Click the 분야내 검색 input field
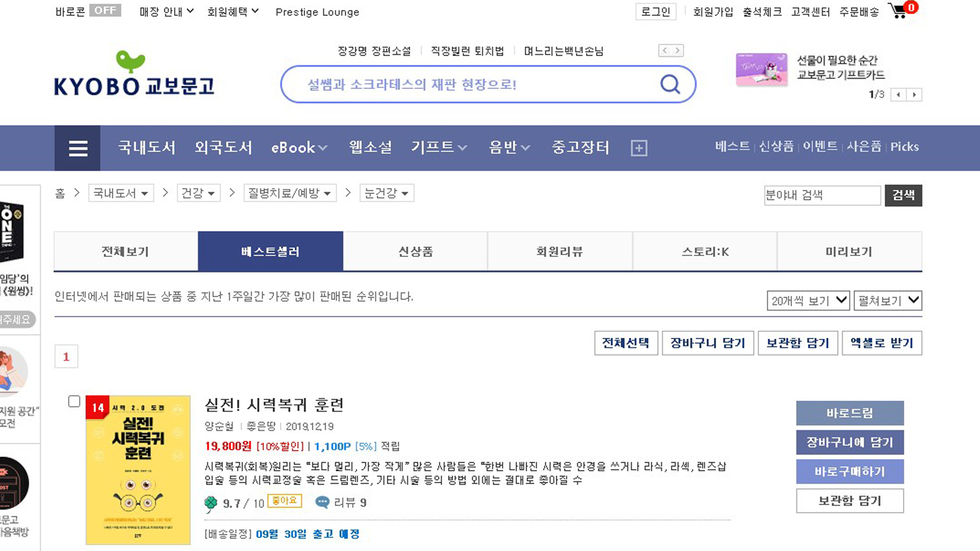The width and height of the screenshot is (980, 551). tap(822, 195)
